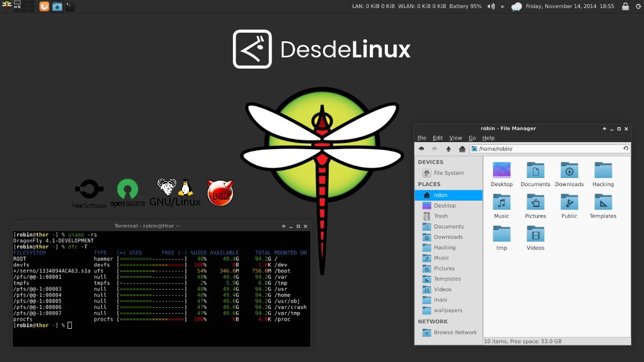Image resolution: width=644 pixels, height=362 pixels.
Task: Go back in File Manager toolbar
Action: 421,149
